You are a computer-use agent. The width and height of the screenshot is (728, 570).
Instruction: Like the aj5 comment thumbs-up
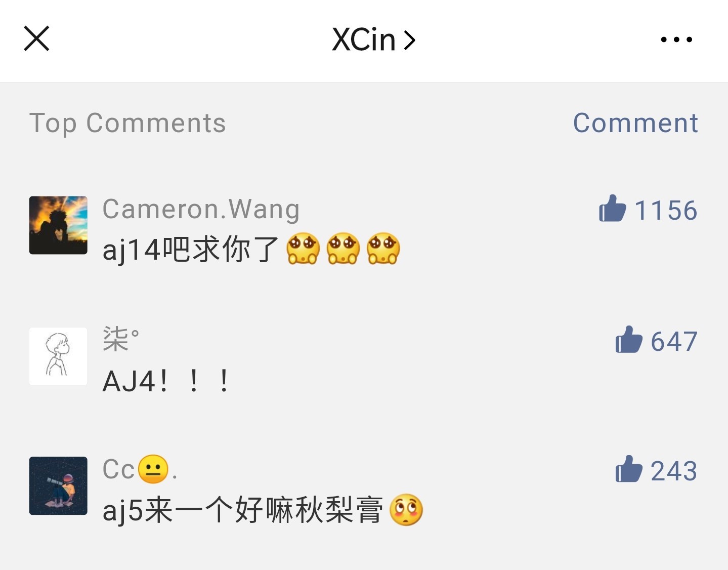pos(628,469)
